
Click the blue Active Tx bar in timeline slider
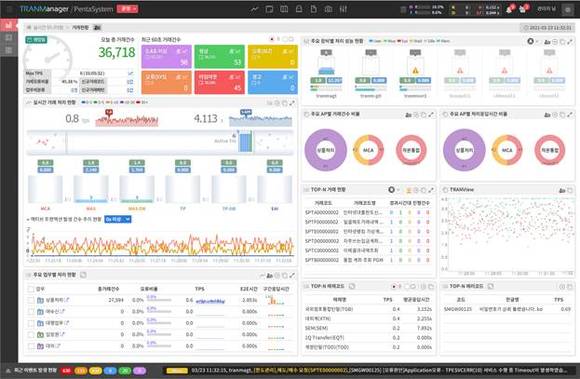(x=245, y=142)
